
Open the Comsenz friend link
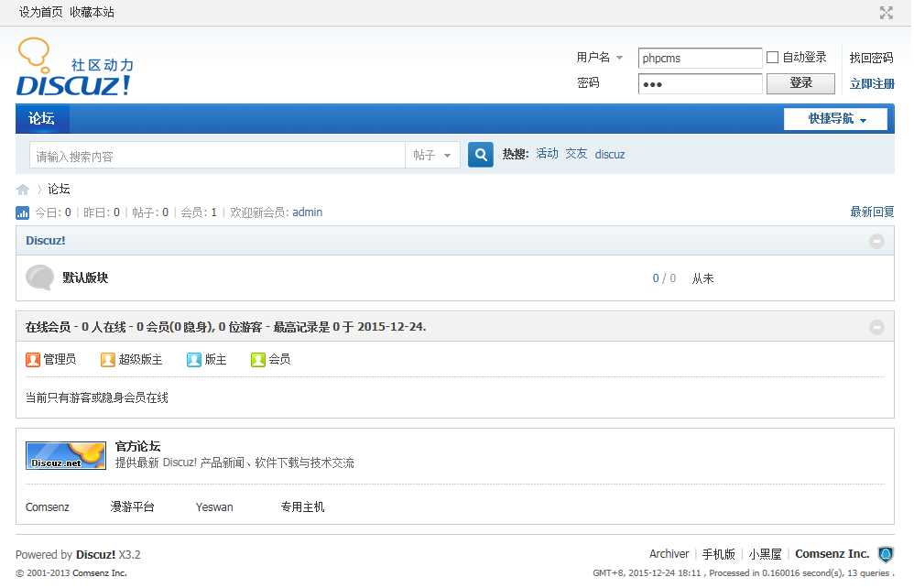click(x=48, y=507)
